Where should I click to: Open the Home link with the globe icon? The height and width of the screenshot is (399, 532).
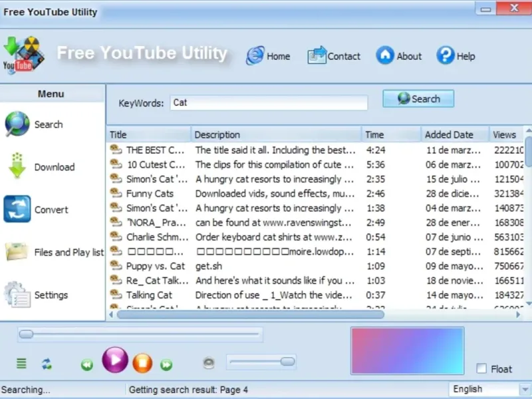268,56
